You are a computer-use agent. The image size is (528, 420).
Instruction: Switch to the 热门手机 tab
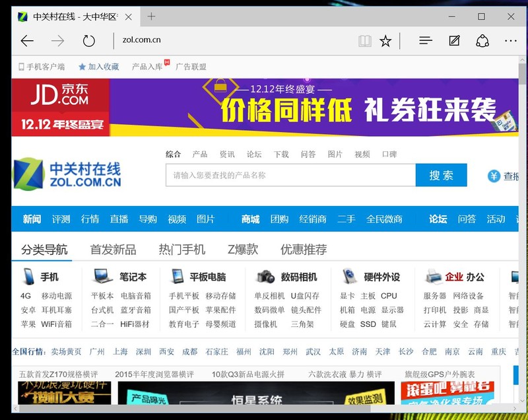click(x=182, y=250)
